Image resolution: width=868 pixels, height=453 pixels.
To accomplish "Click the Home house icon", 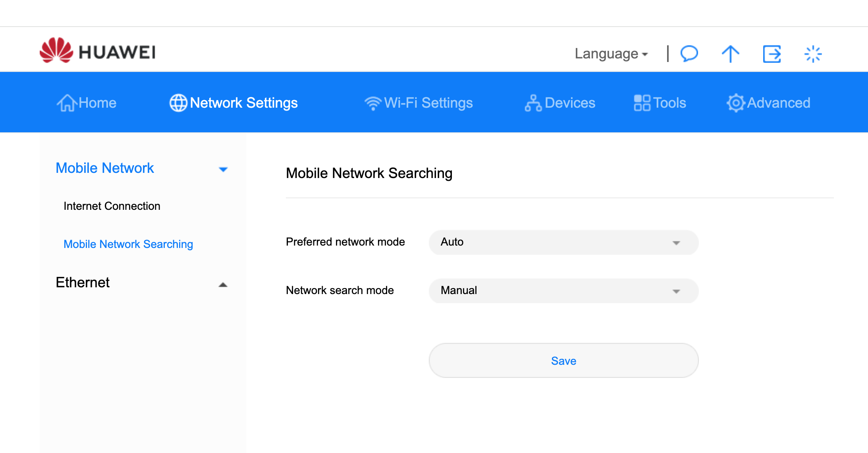I will [66, 103].
